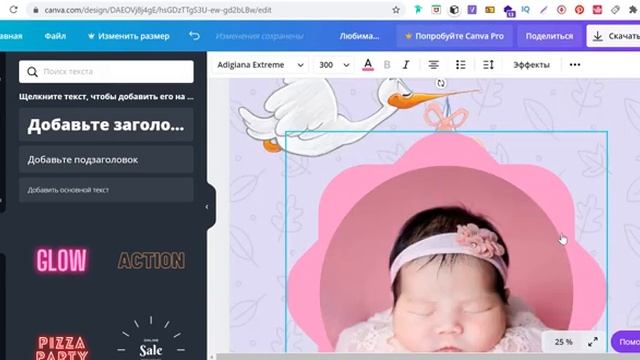This screenshot has width=640, height=360.
Task: Insert the GLOW text style
Action: click(62, 260)
